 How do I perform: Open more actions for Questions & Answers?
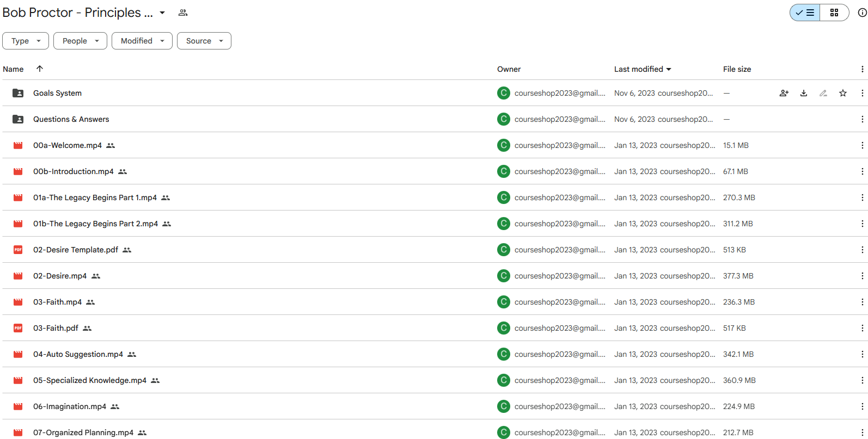click(861, 119)
